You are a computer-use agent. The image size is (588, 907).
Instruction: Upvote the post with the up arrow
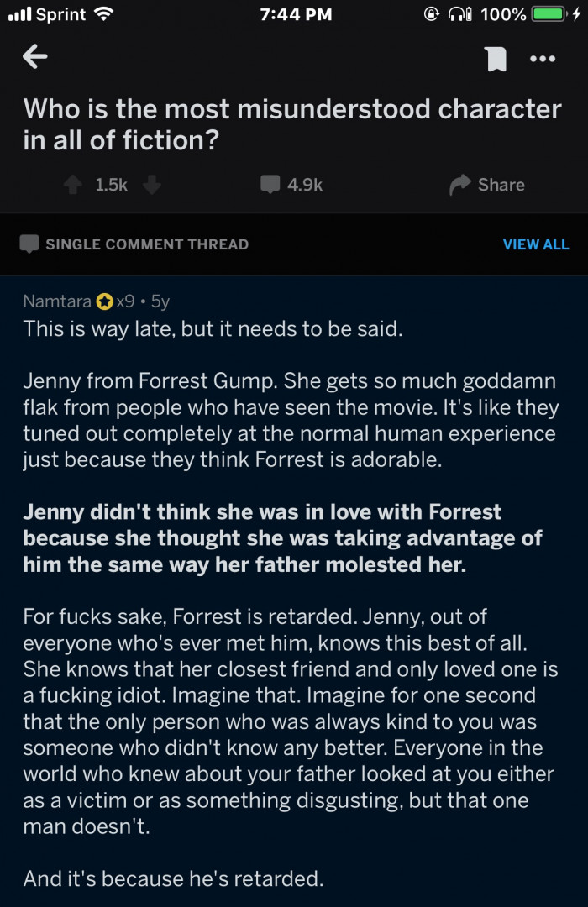(x=74, y=185)
